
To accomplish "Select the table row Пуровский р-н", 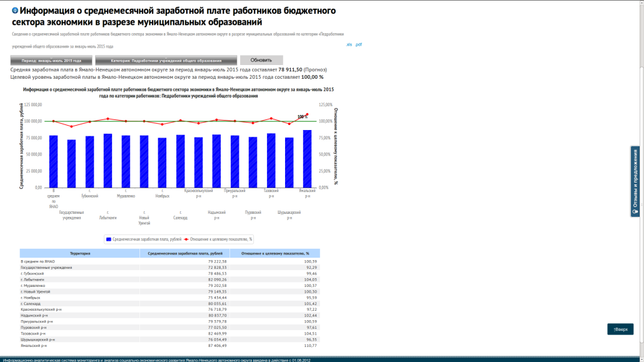I will [169, 328].
